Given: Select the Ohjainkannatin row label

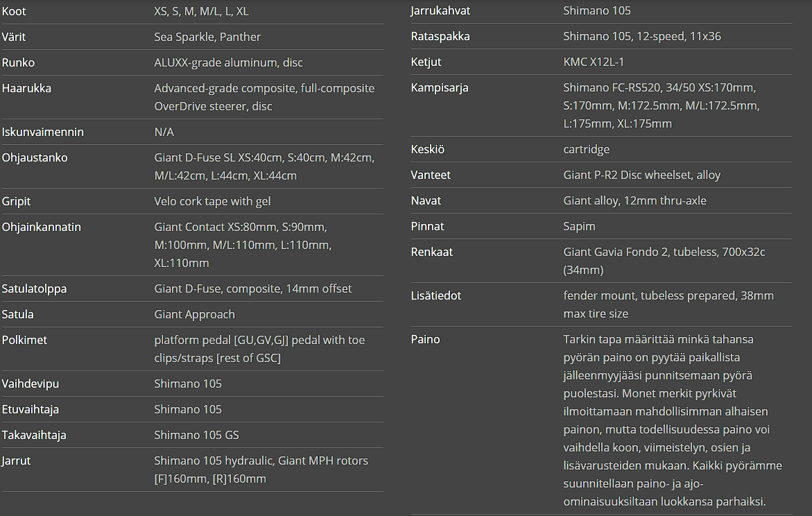Looking at the screenshot, I should (42, 227).
